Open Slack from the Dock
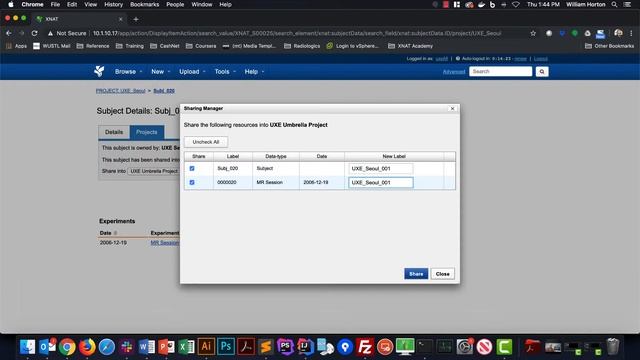This screenshot has width=640, height=360. tap(127, 347)
